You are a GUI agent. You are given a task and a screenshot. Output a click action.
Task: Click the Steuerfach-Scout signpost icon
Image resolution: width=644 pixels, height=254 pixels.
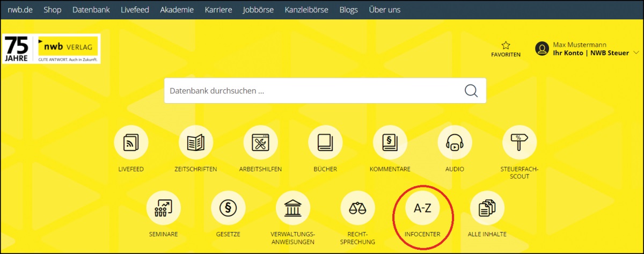pos(519,143)
